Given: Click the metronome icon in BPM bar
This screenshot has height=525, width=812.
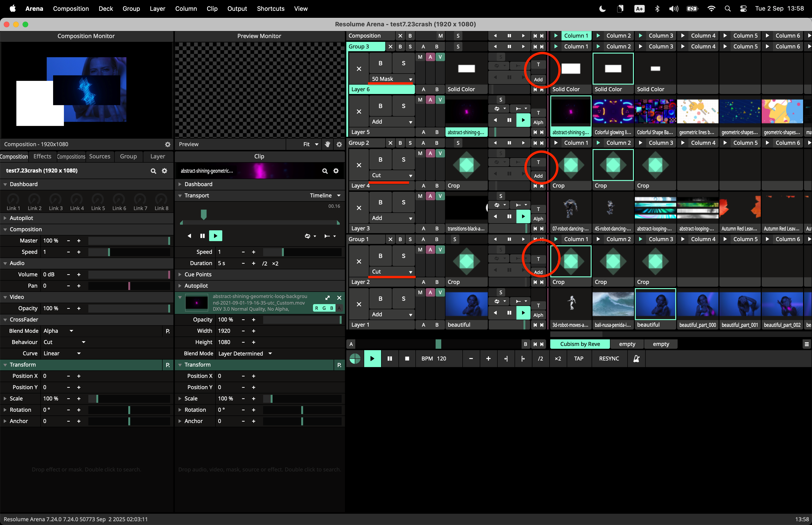Looking at the screenshot, I should tap(636, 359).
